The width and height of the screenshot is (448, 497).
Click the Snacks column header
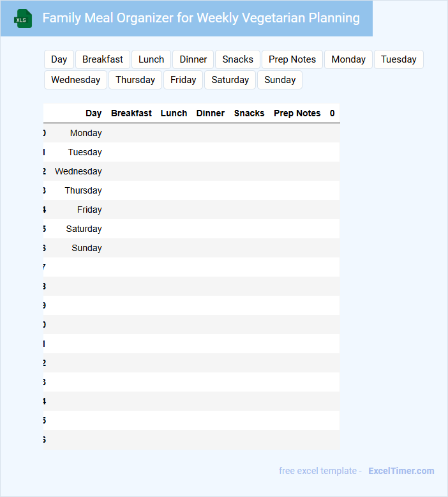[249, 113]
